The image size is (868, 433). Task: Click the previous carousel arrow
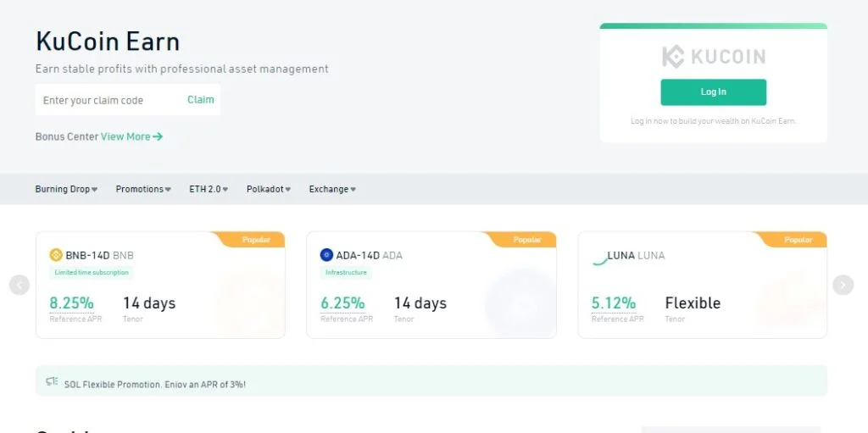coord(19,286)
